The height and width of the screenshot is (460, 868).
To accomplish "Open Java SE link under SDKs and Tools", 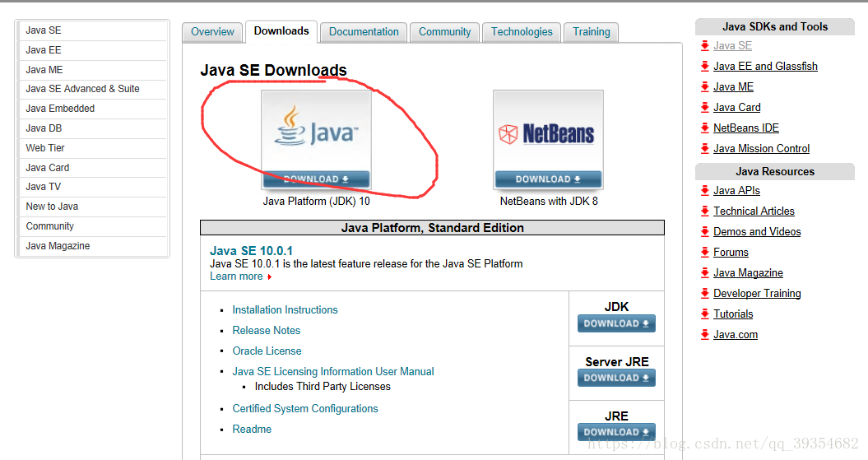I will pyautogui.click(x=732, y=46).
